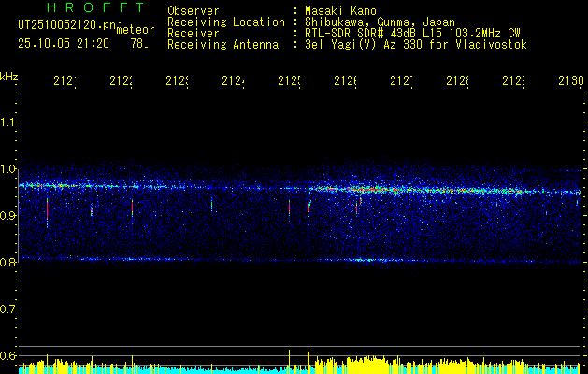Click 'Shibukawa, Gunma, Japan' text

point(380,22)
